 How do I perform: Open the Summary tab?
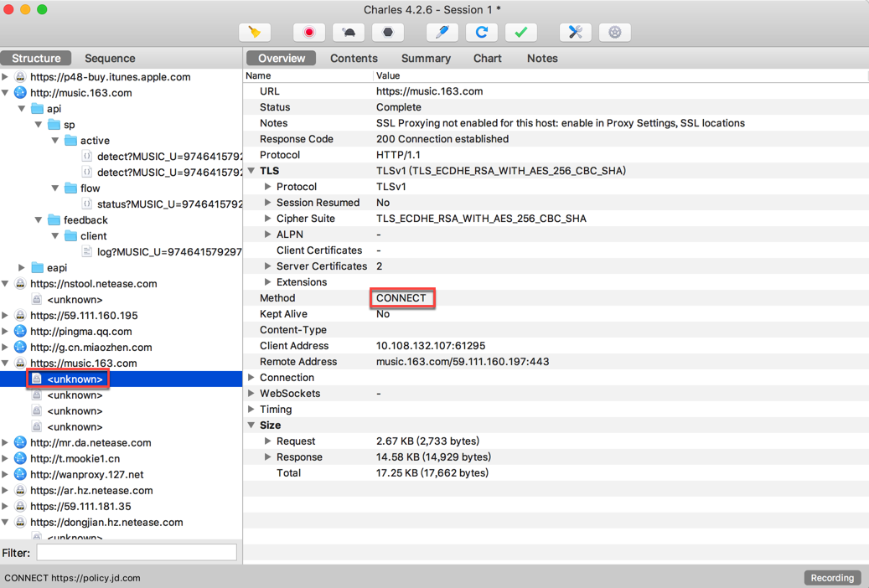[426, 58]
